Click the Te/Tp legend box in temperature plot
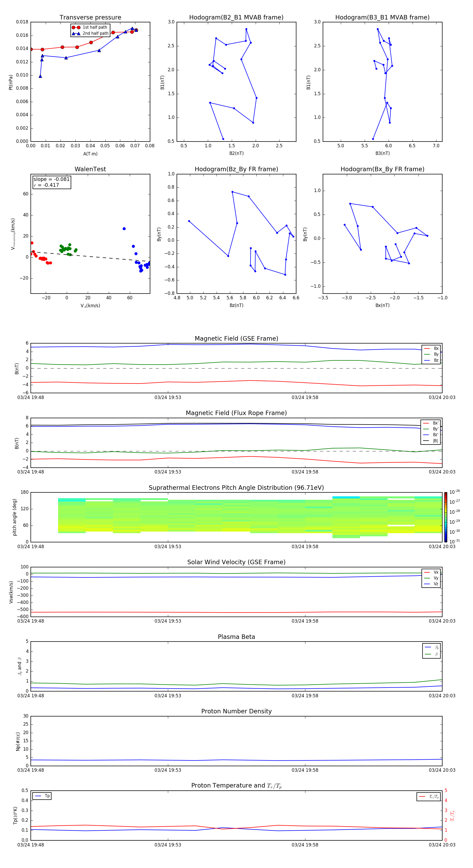The image size is (473, 868). tap(428, 796)
